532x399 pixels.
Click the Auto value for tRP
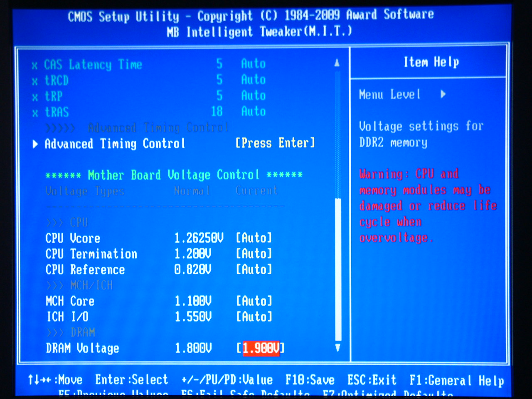pos(254,95)
